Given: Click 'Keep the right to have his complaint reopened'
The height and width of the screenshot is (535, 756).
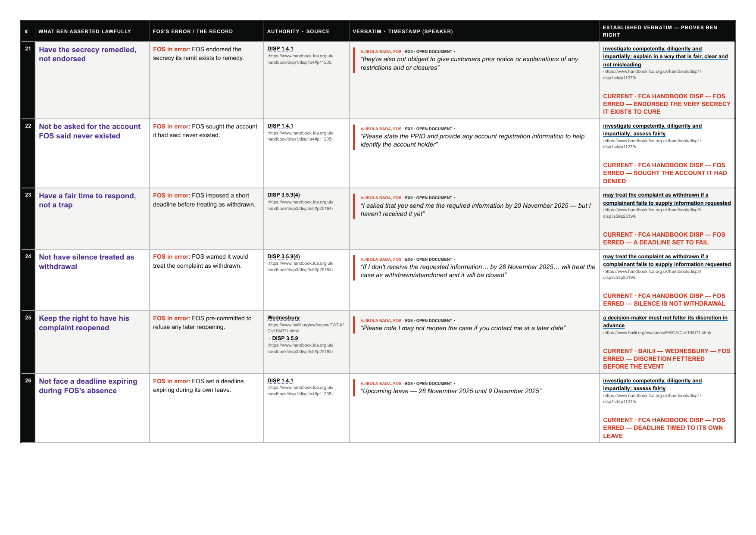Looking at the screenshot, I should 84,323.
